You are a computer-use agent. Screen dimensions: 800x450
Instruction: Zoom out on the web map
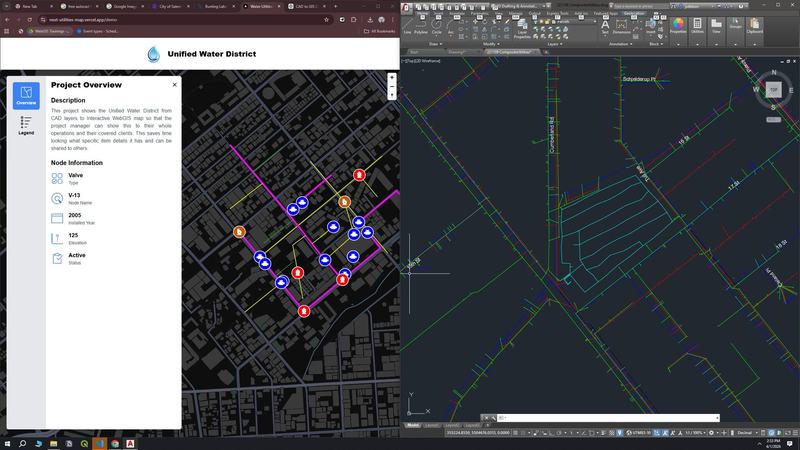[392, 87]
